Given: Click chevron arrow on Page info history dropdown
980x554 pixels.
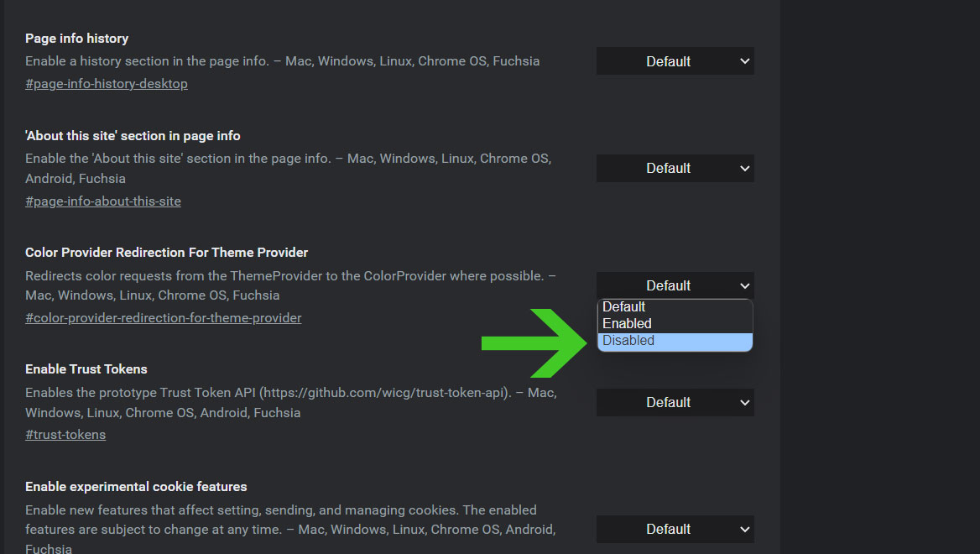Looking at the screenshot, I should pos(744,61).
